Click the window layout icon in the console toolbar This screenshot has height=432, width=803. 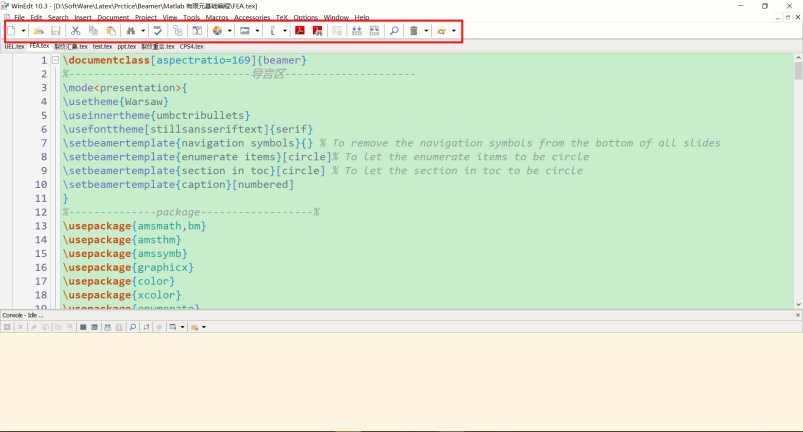(173, 327)
